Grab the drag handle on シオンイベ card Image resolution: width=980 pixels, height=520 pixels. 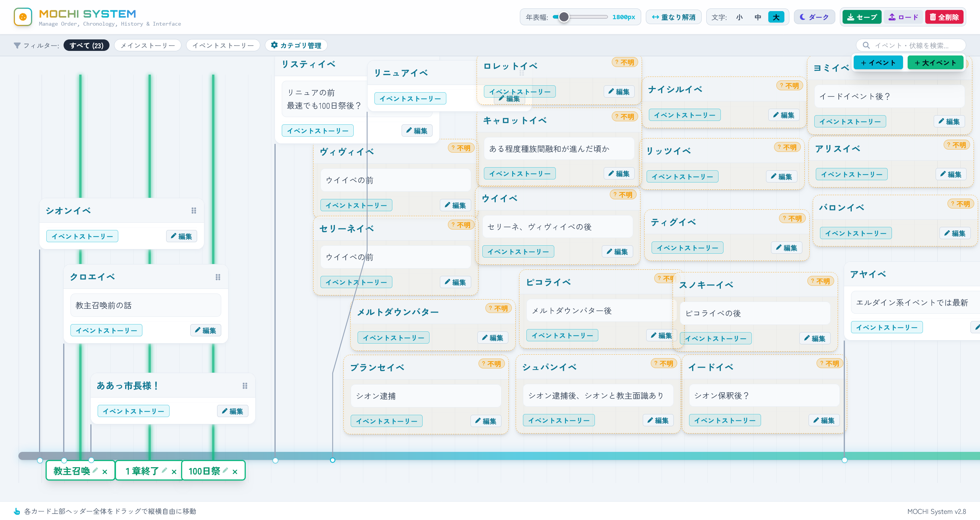pos(194,211)
